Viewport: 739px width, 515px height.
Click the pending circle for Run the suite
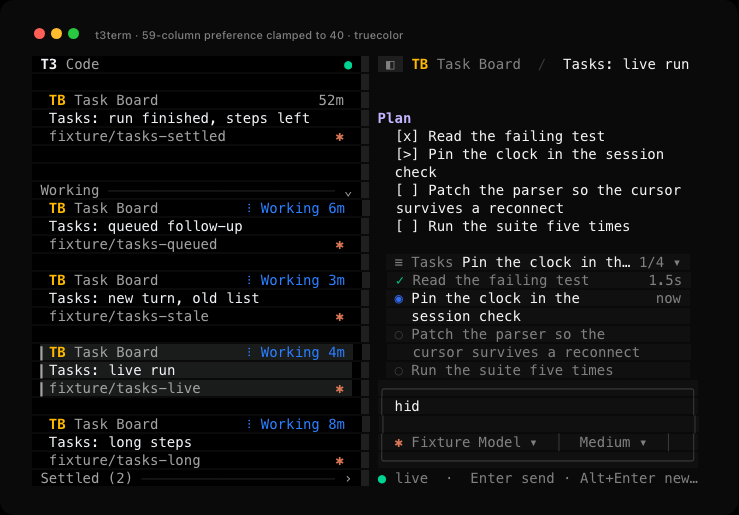point(399,371)
